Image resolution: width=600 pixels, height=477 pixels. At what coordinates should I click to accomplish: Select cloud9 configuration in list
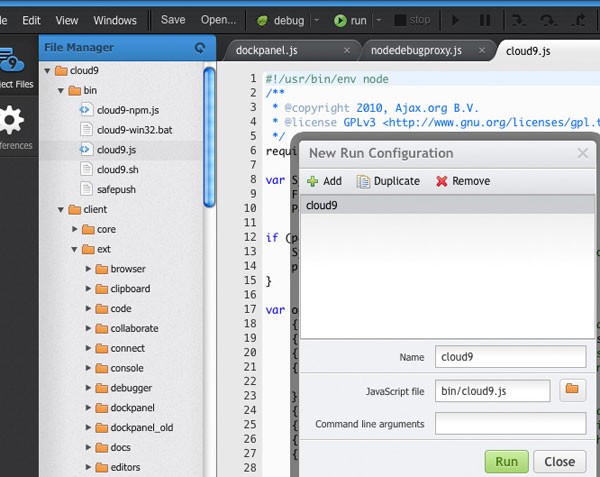(448, 205)
